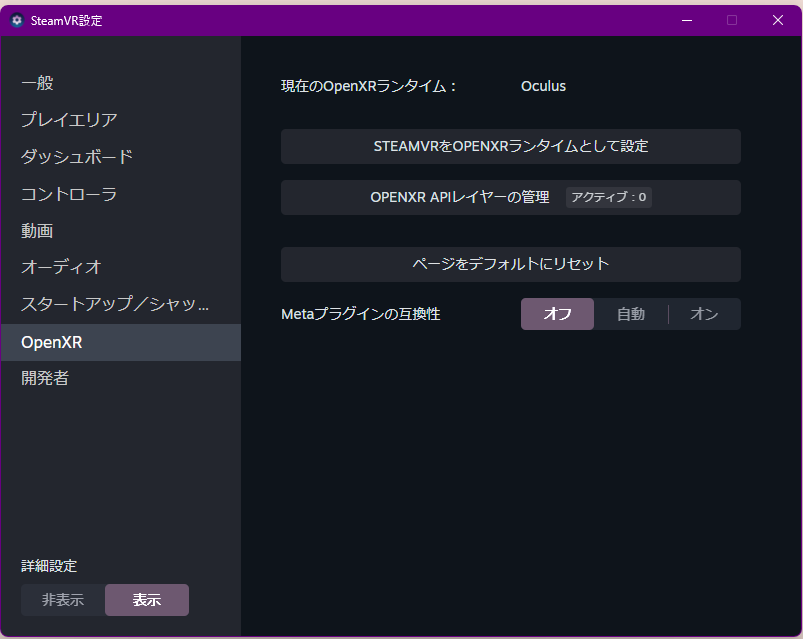Select スタートアップ／シャッ... in sidebar

[121, 305]
